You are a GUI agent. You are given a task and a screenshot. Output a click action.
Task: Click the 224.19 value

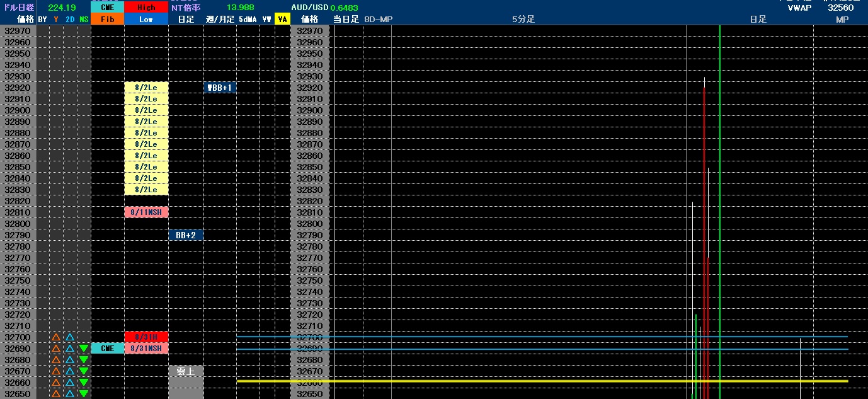pos(62,8)
